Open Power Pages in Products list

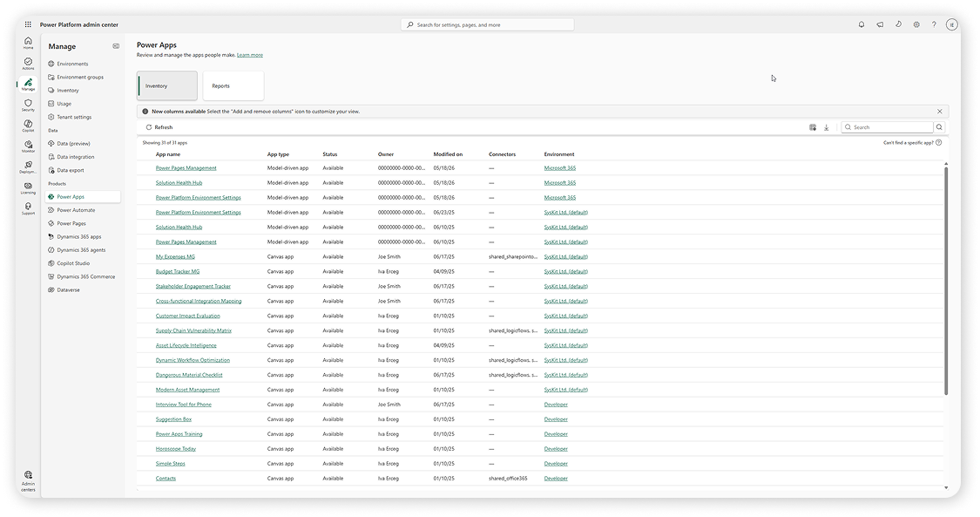(x=83, y=223)
